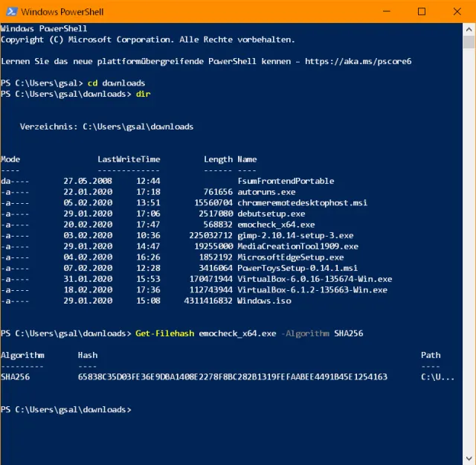Click the SHA256 hash value output
The width and height of the screenshot is (476, 465).
(232, 377)
